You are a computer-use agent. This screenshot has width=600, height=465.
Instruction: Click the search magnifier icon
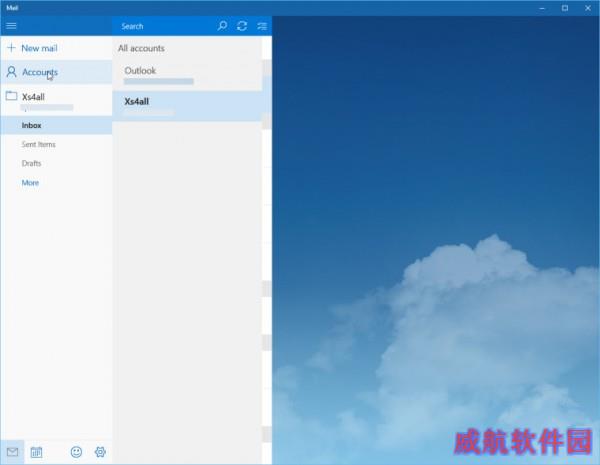(x=222, y=26)
